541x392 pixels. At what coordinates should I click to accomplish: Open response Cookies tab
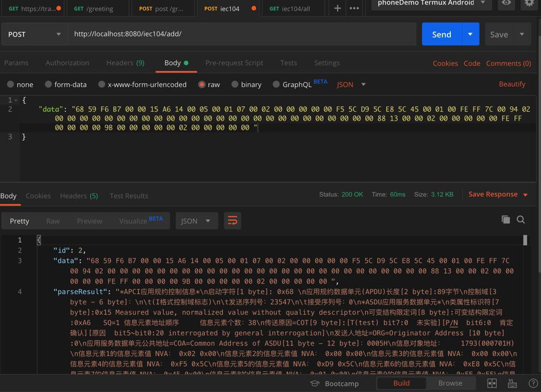click(x=38, y=196)
